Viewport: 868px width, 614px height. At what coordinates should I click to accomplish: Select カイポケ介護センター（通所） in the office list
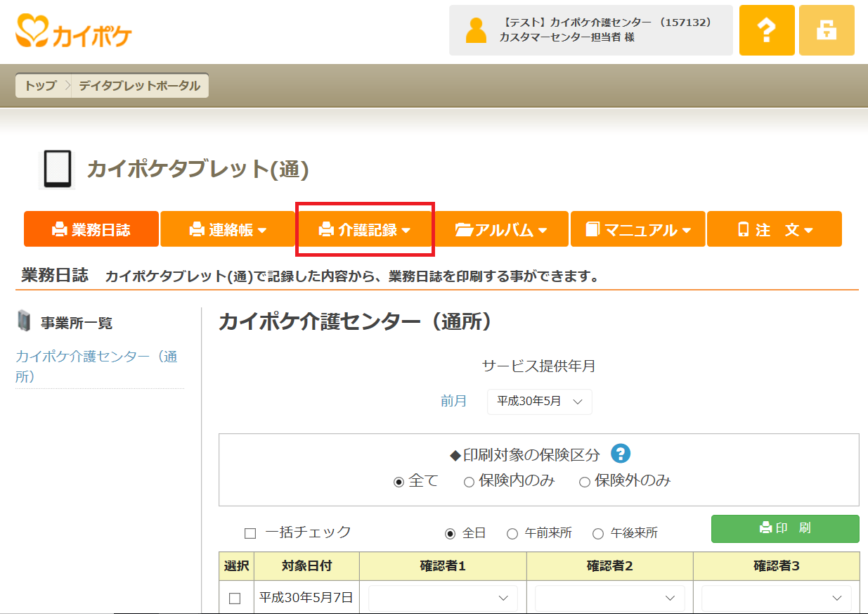coord(96,366)
